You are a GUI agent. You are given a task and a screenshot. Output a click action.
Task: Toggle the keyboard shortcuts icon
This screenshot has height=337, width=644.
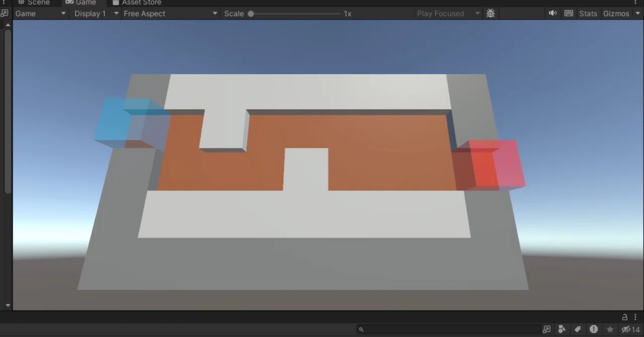point(569,14)
